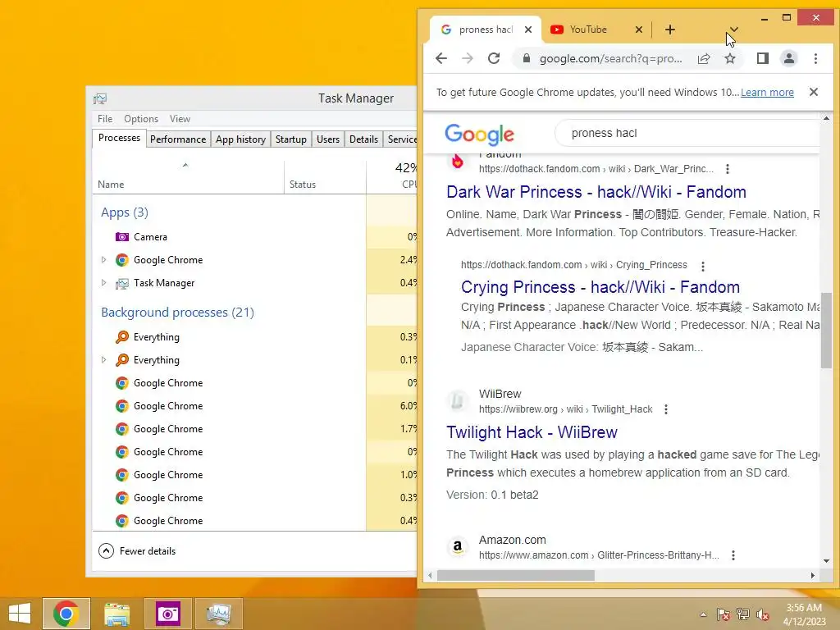This screenshot has height=630, width=840.
Task: Switch to the Performance tab
Action: (x=178, y=139)
